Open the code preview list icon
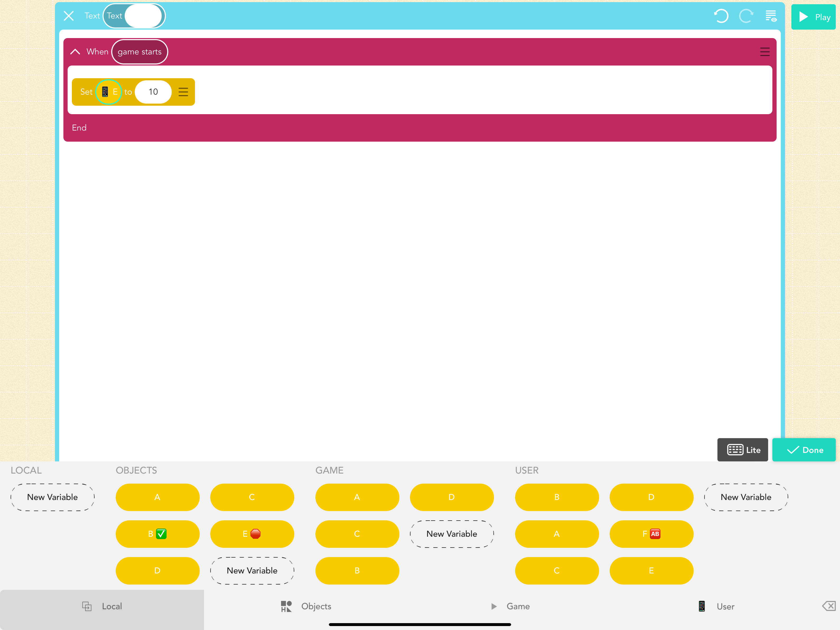Screen dimensions: 840x630 click(771, 16)
